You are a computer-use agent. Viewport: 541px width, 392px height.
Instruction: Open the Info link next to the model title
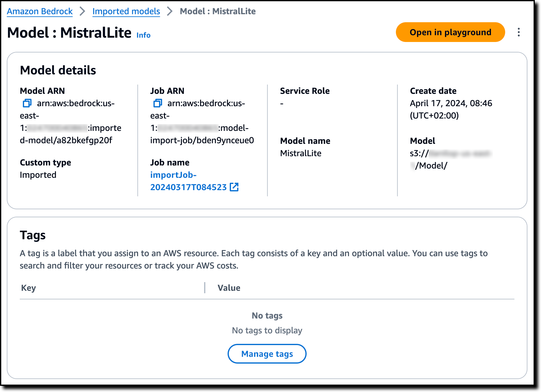point(143,35)
